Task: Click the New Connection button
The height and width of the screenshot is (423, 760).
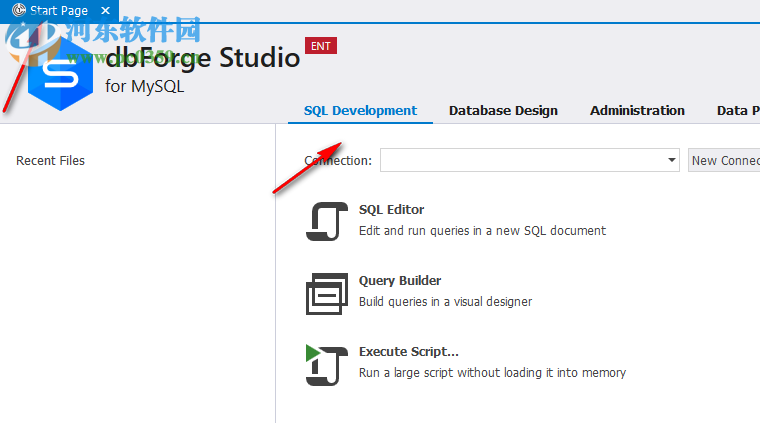Action: tap(724, 160)
